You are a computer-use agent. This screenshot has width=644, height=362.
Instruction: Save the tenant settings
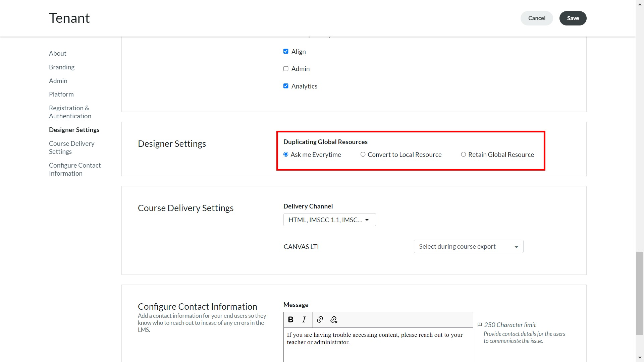(573, 18)
